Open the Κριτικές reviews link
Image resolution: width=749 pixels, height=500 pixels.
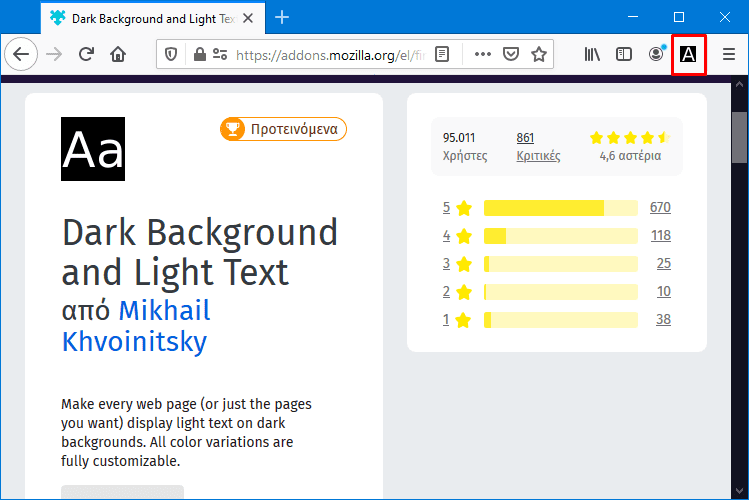coord(538,156)
